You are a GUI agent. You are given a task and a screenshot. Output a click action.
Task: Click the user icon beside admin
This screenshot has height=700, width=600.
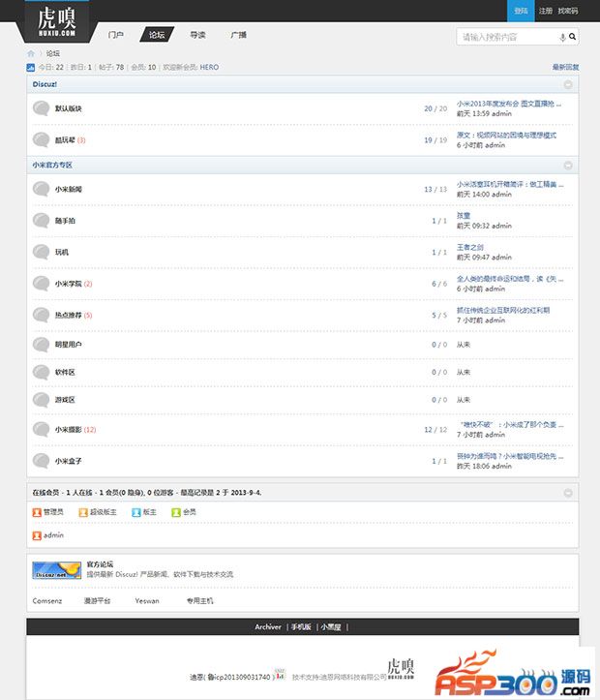(37, 535)
